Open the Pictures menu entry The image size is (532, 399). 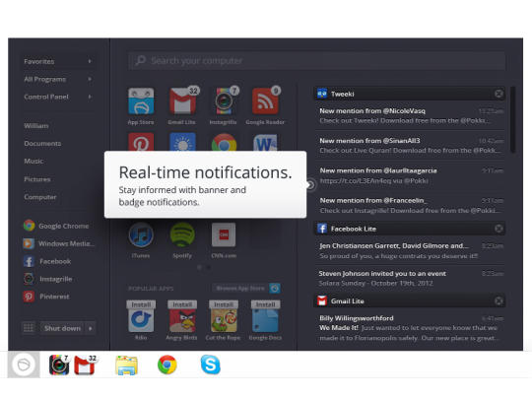(x=37, y=179)
